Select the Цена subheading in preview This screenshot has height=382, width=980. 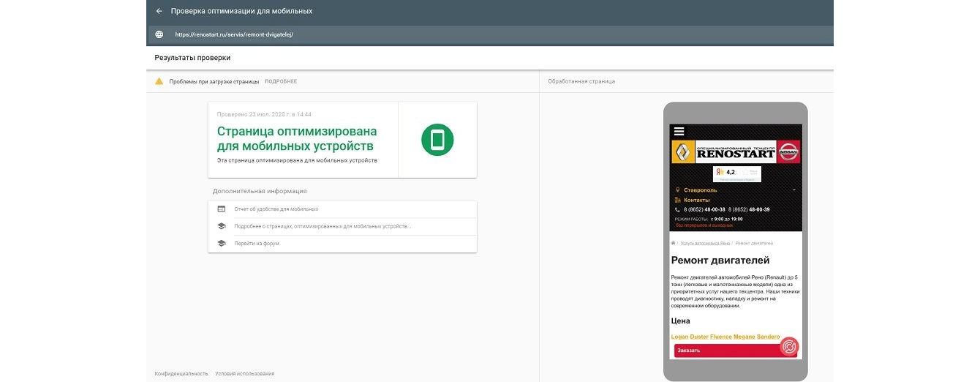click(681, 321)
